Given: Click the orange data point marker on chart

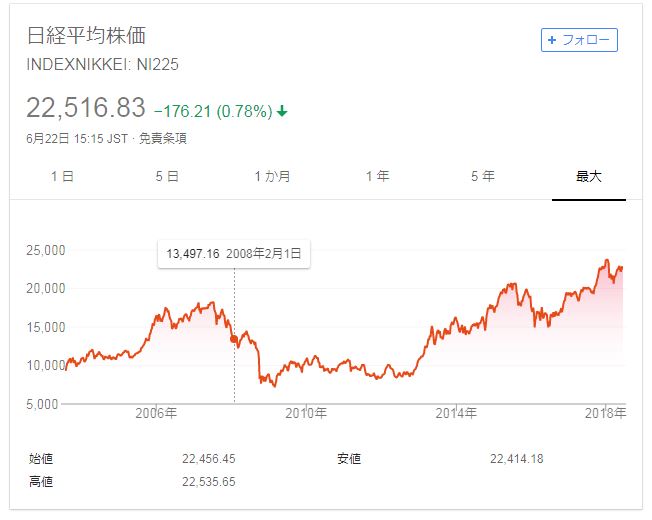Looking at the screenshot, I should [x=234, y=339].
